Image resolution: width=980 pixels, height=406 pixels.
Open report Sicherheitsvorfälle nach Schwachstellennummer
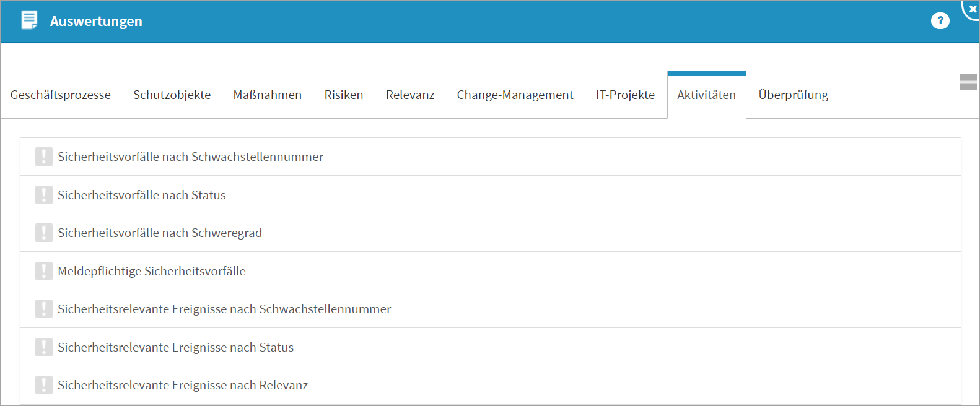pos(190,157)
